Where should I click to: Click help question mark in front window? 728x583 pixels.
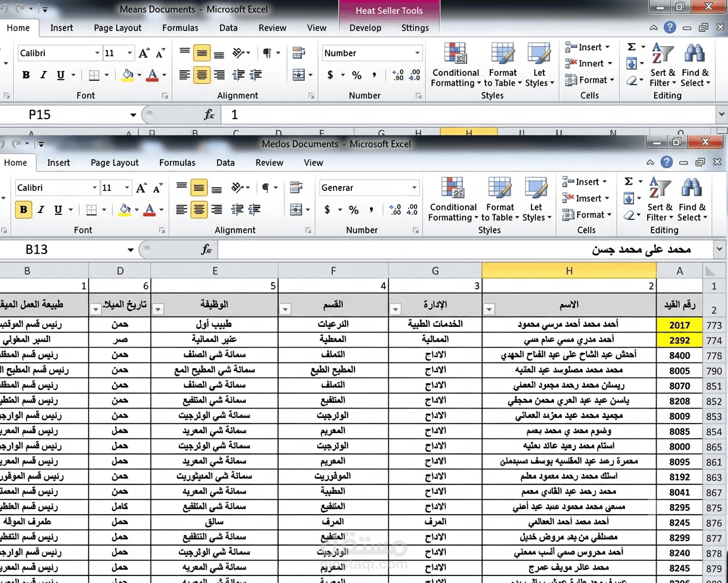(x=667, y=162)
